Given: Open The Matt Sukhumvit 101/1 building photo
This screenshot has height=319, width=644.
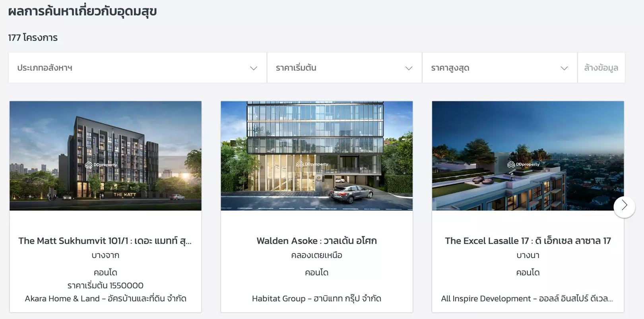Looking at the screenshot, I should (x=105, y=156).
